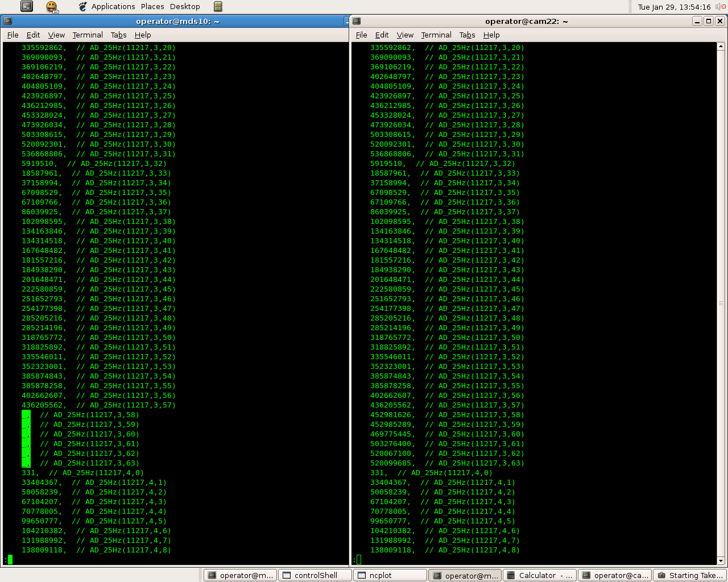Open View menu in operator@mds10 window
728x582 pixels.
coord(56,35)
